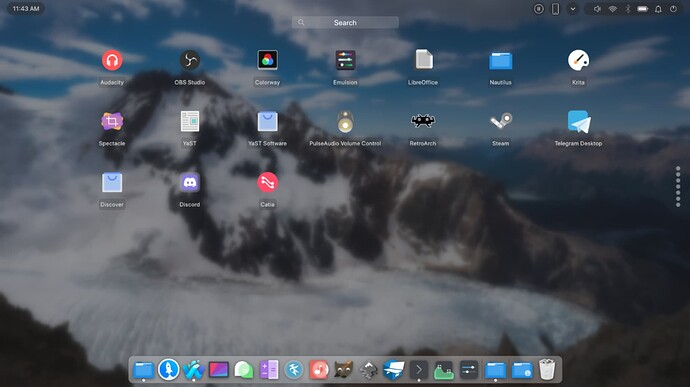Launch the Catia app
The width and height of the screenshot is (690, 387).
(268, 182)
